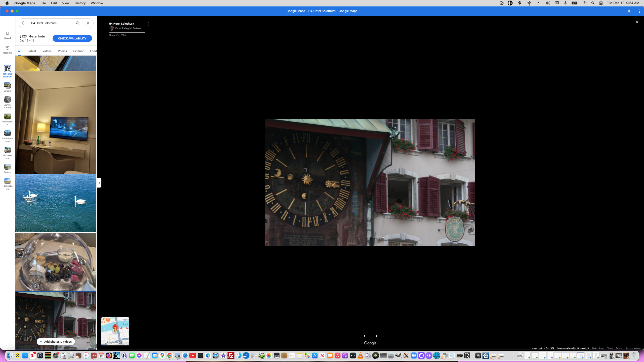Select the Rennes item in the sidebar
The width and height of the screenshot is (644, 362).
tap(7, 168)
